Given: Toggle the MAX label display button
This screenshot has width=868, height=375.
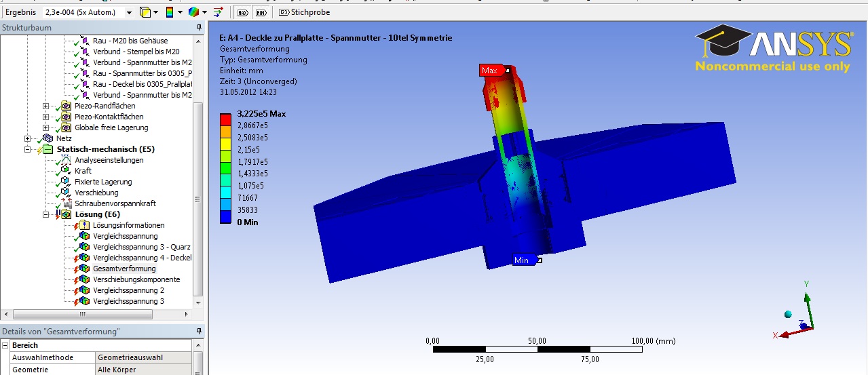Looking at the screenshot, I should 243,12.
